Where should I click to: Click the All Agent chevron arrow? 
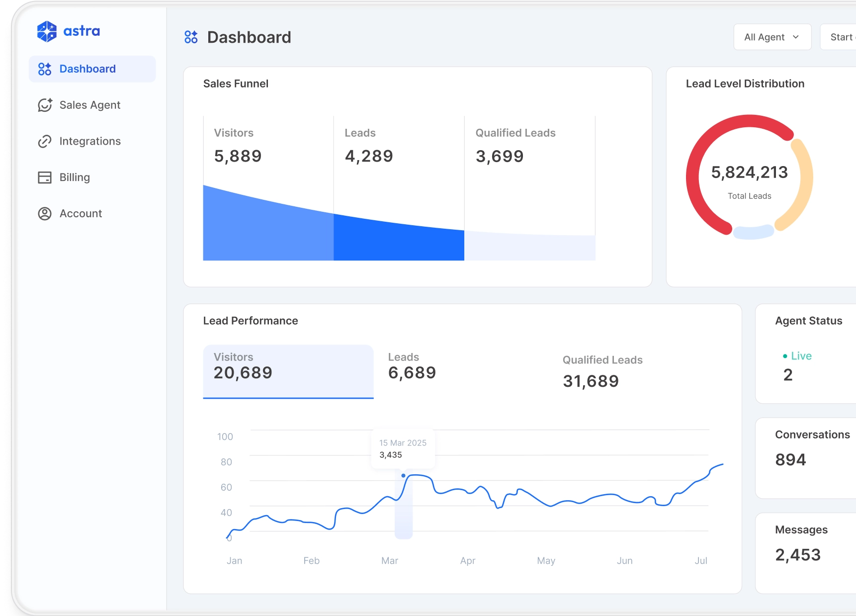(796, 37)
